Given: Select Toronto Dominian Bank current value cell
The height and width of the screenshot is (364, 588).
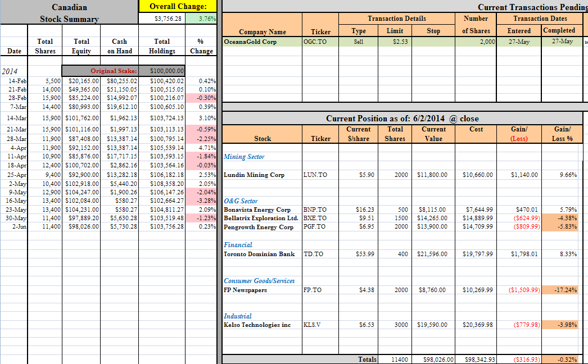Looking at the screenshot, I should pyautogui.click(x=433, y=254).
